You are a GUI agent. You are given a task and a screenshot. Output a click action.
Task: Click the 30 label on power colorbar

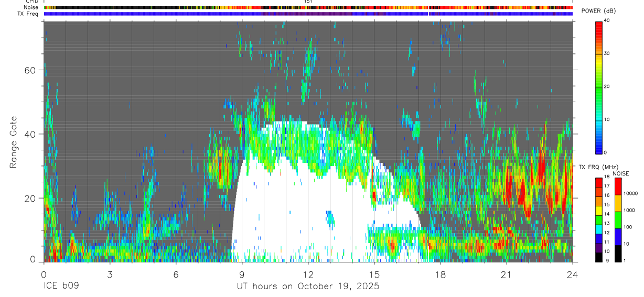tap(607, 54)
